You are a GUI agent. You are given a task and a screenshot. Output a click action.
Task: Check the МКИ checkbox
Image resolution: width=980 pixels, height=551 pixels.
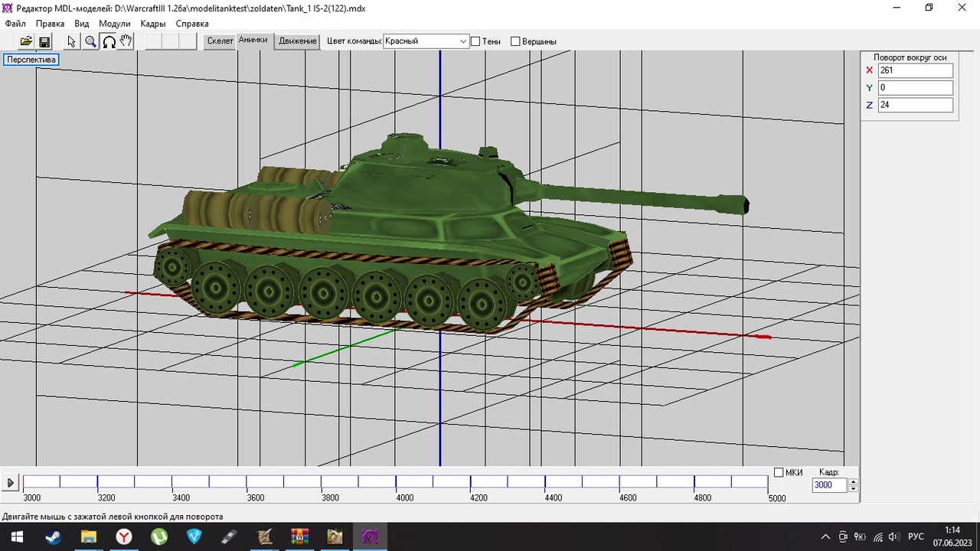click(x=779, y=473)
